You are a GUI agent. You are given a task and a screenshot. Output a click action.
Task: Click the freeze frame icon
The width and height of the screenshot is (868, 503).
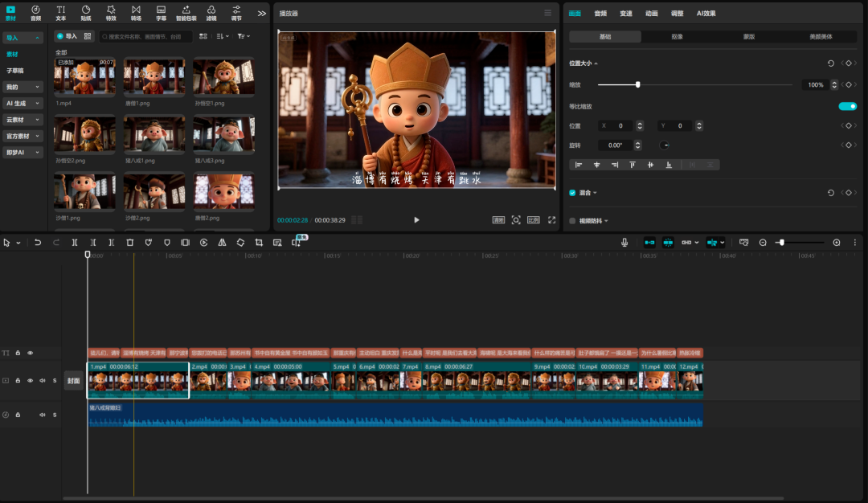click(186, 243)
